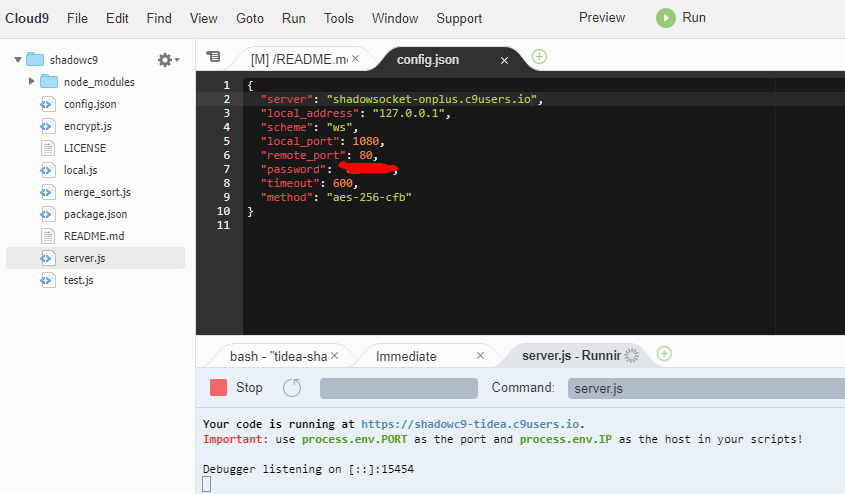The width and height of the screenshot is (845, 494).
Task: Close the README.md editor tab
Action: (356, 59)
